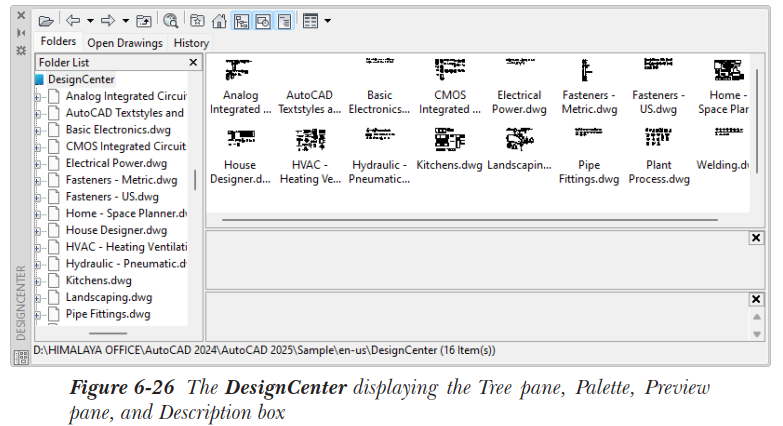Open the Views dropdown arrow
783x426 pixels.
pyautogui.click(x=328, y=21)
